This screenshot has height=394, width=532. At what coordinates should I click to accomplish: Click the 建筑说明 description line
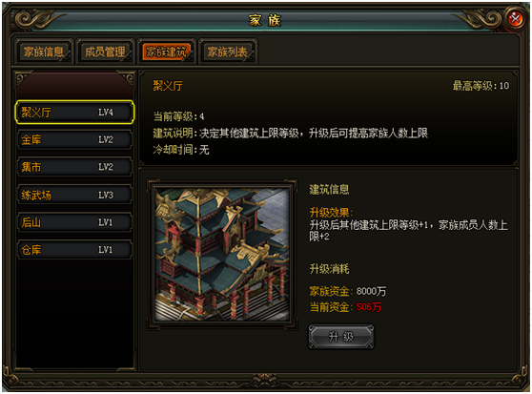coord(291,133)
